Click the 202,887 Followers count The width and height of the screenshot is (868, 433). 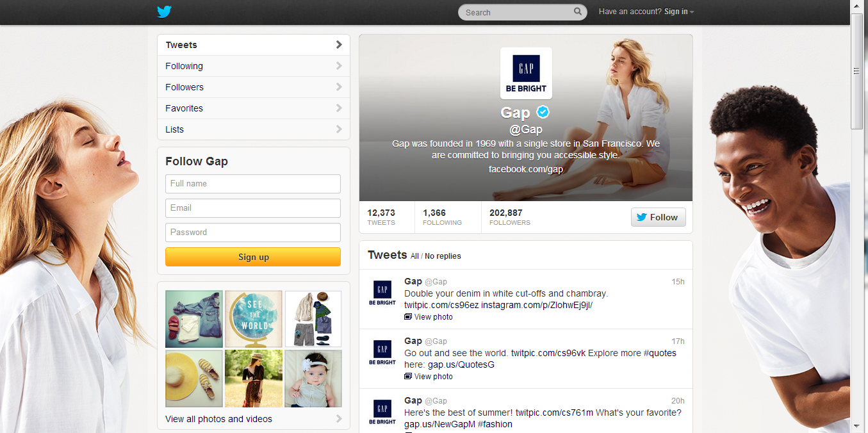click(510, 217)
